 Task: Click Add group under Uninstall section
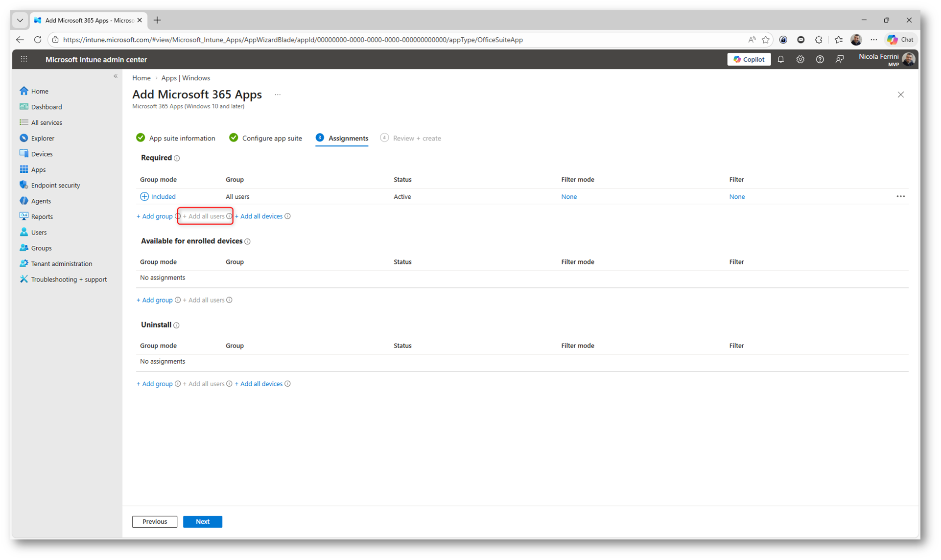155,384
